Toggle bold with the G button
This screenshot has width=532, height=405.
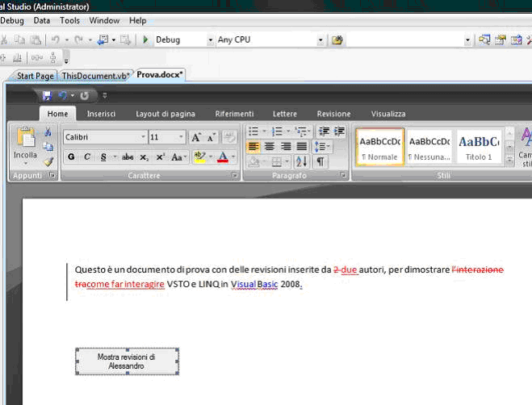tap(71, 157)
